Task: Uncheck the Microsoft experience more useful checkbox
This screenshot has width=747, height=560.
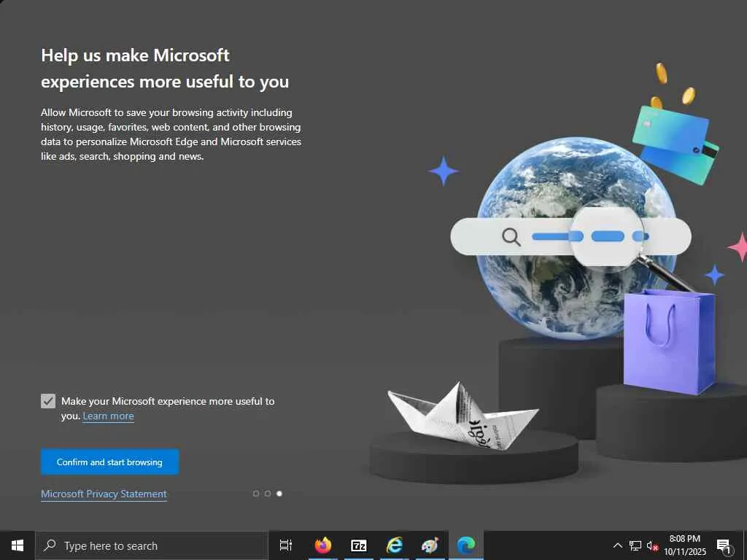Action: 48,401
